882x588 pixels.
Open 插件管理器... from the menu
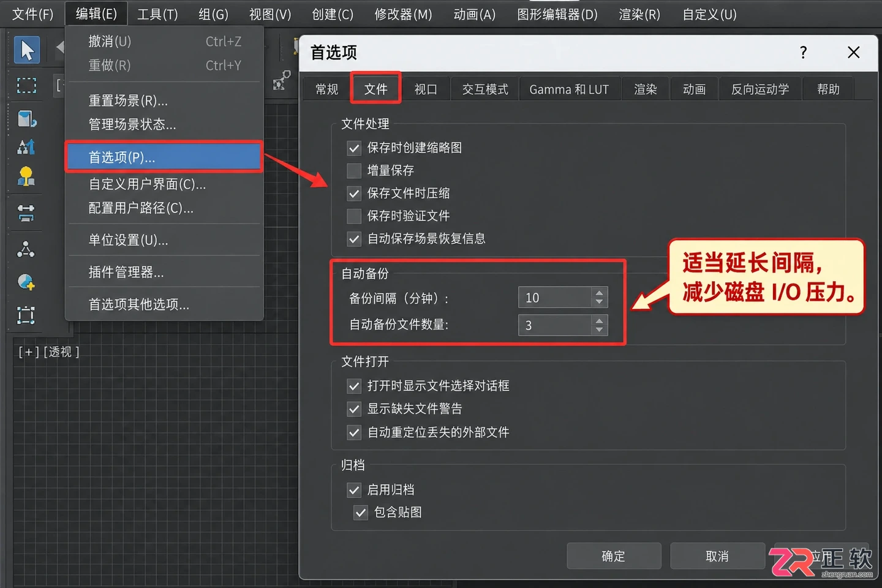pos(164,272)
